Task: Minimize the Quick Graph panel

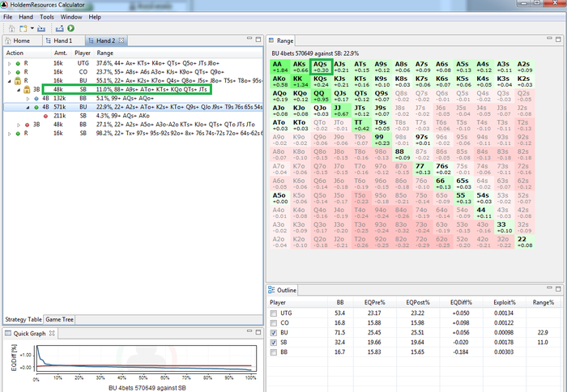Action: (x=249, y=330)
